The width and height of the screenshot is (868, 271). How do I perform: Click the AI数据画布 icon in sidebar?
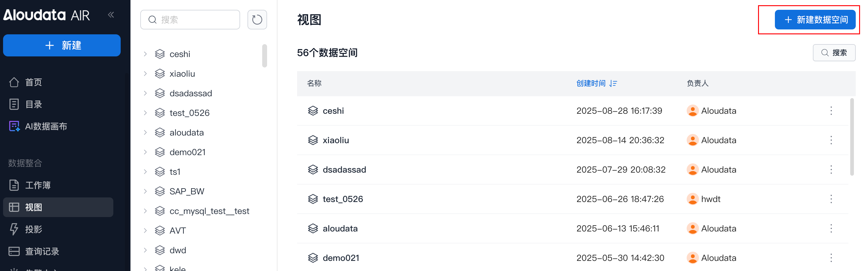click(x=14, y=126)
